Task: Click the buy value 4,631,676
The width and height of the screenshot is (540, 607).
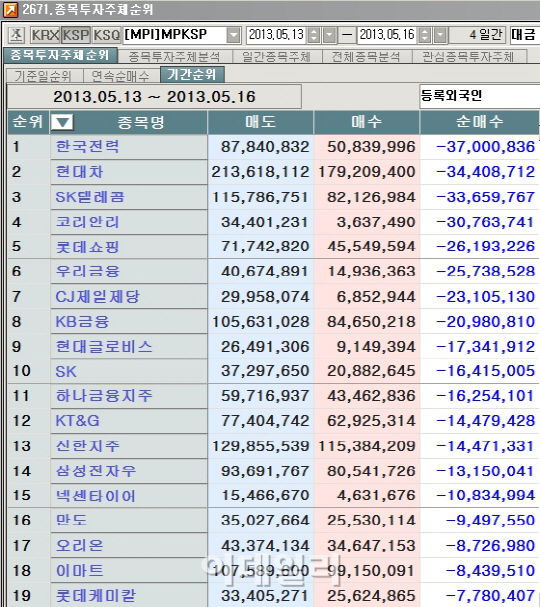Action: pos(376,496)
